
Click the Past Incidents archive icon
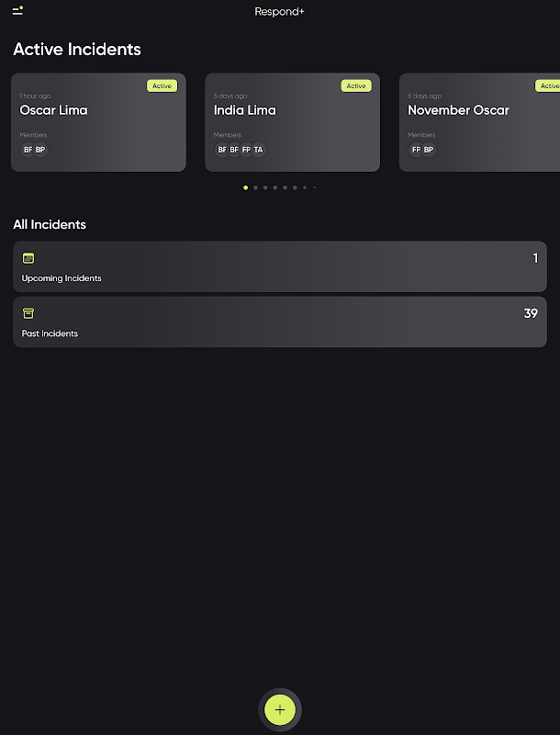point(28,313)
